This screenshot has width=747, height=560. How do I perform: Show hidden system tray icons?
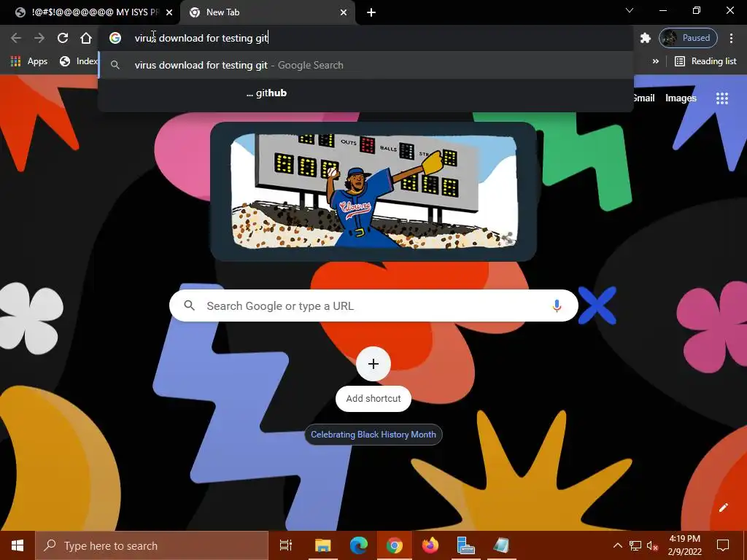coord(617,545)
